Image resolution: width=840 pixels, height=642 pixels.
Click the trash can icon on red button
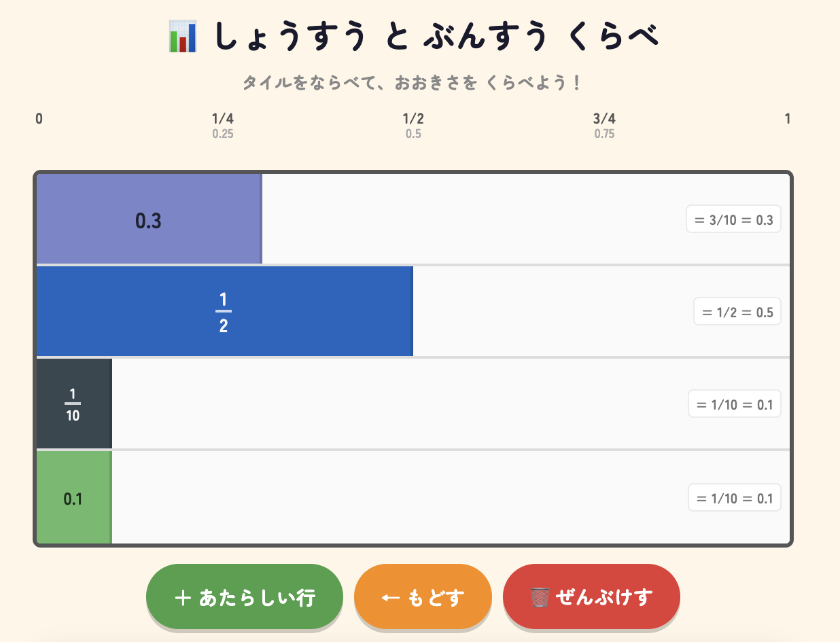[540, 598]
